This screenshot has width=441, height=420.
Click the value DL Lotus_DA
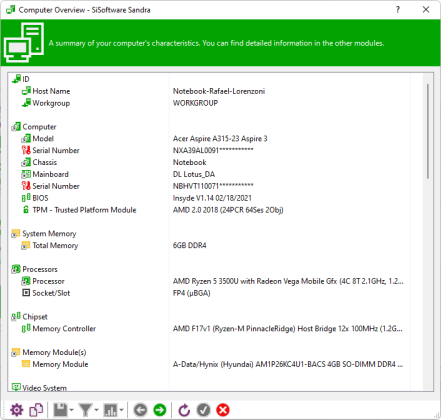point(194,174)
